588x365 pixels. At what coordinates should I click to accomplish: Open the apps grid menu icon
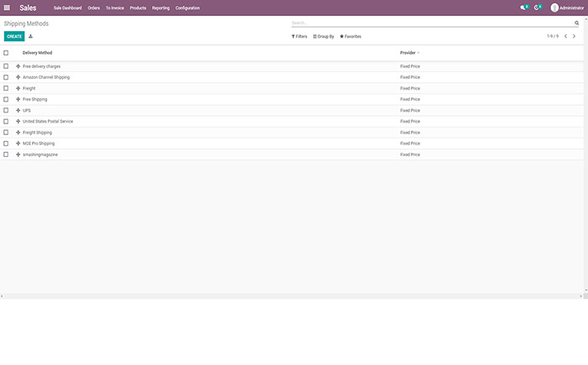pyautogui.click(x=7, y=8)
